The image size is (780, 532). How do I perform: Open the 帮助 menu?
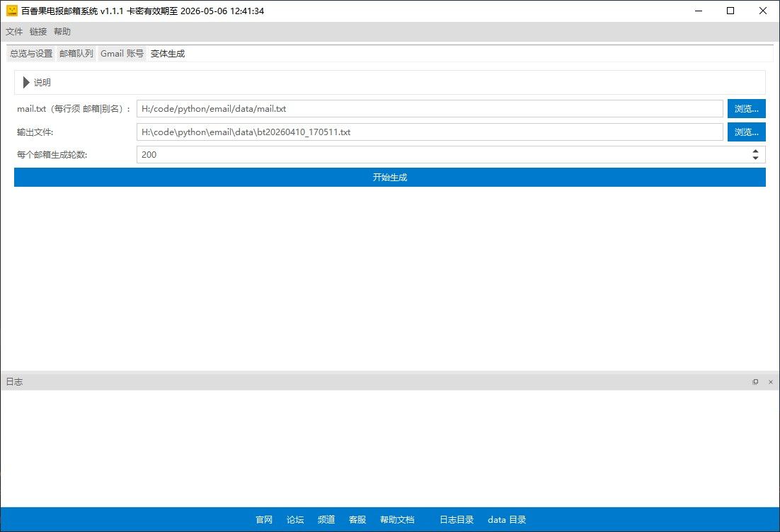point(62,32)
